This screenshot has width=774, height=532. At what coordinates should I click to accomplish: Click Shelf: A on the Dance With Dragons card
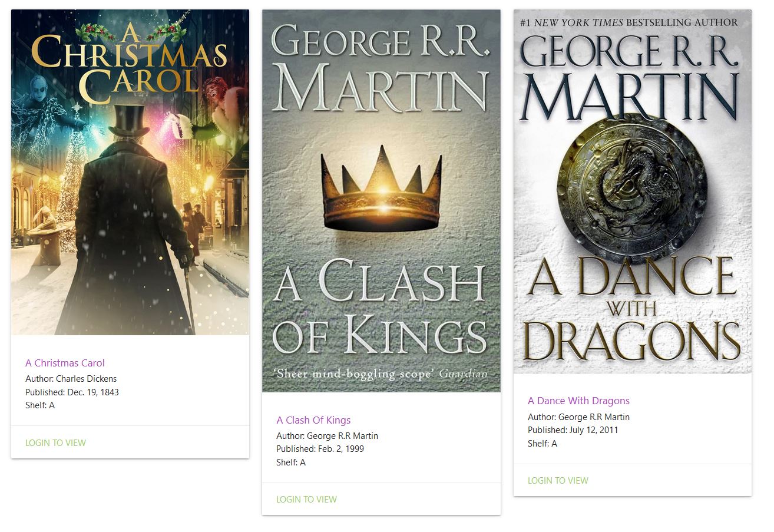click(543, 444)
